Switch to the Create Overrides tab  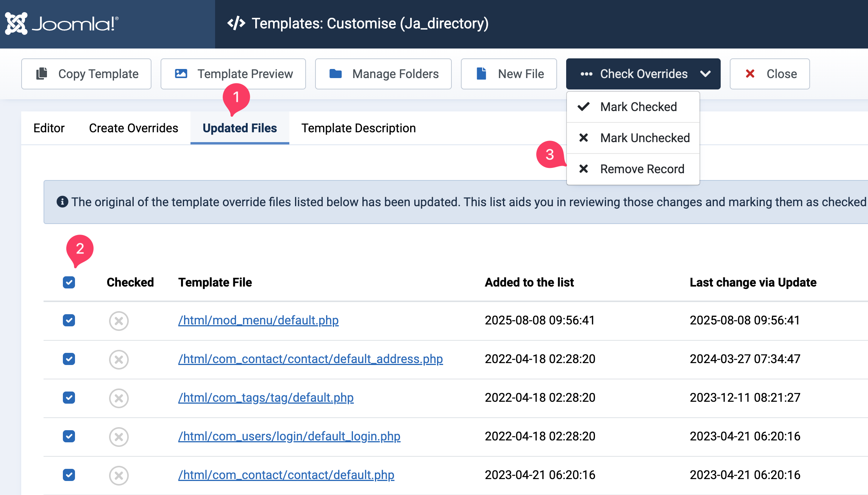click(x=133, y=128)
